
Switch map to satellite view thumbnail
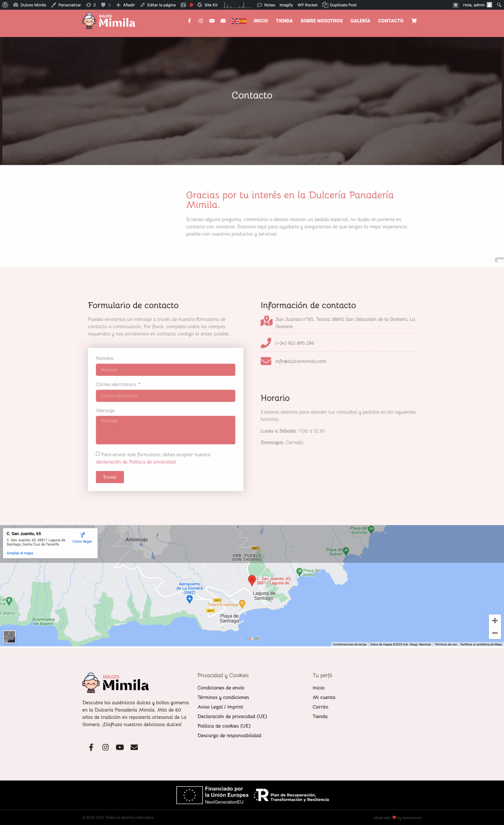click(9, 637)
